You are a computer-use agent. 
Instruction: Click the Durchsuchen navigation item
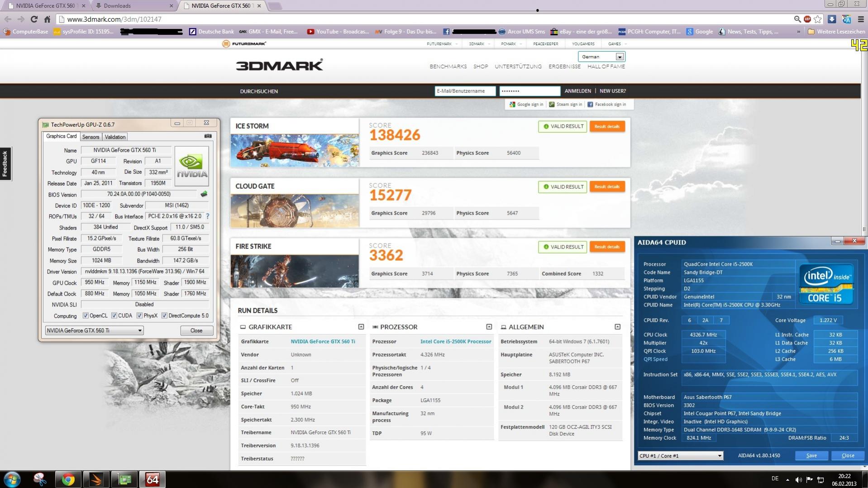[259, 91]
